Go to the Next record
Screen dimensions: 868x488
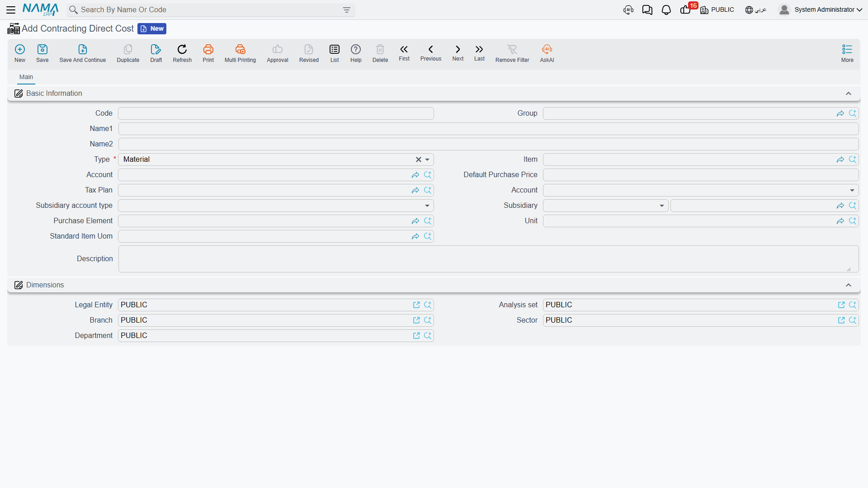(x=458, y=53)
